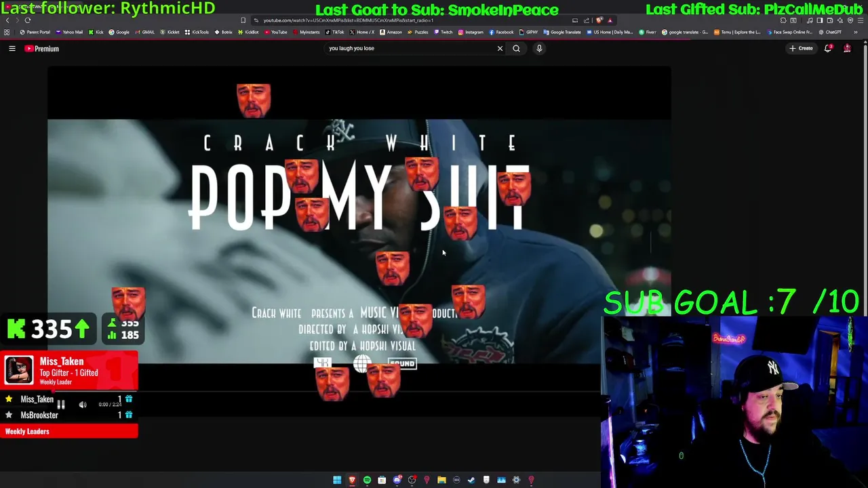Open the Kick bookmark
868x488 pixels.
click(x=96, y=32)
